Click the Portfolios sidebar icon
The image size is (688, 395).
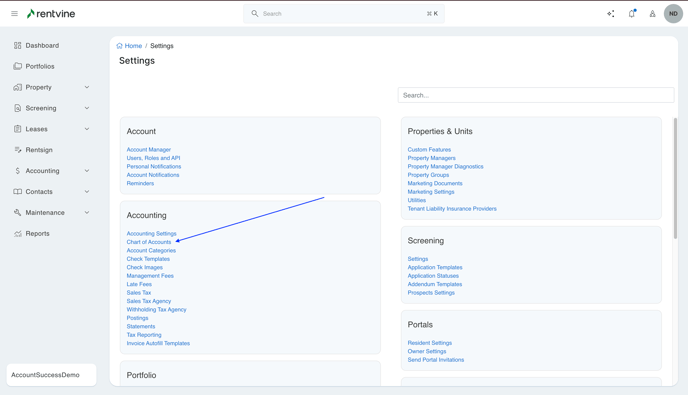[x=18, y=66]
